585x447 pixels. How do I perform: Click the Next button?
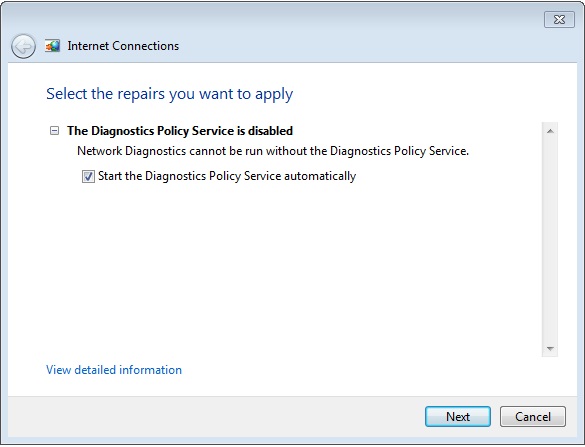tap(458, 416)
